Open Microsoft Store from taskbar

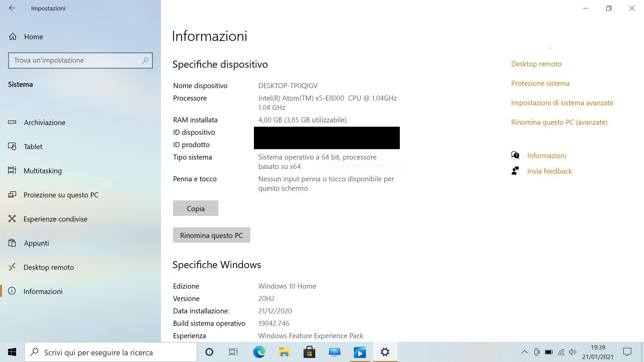coord(309,352)
